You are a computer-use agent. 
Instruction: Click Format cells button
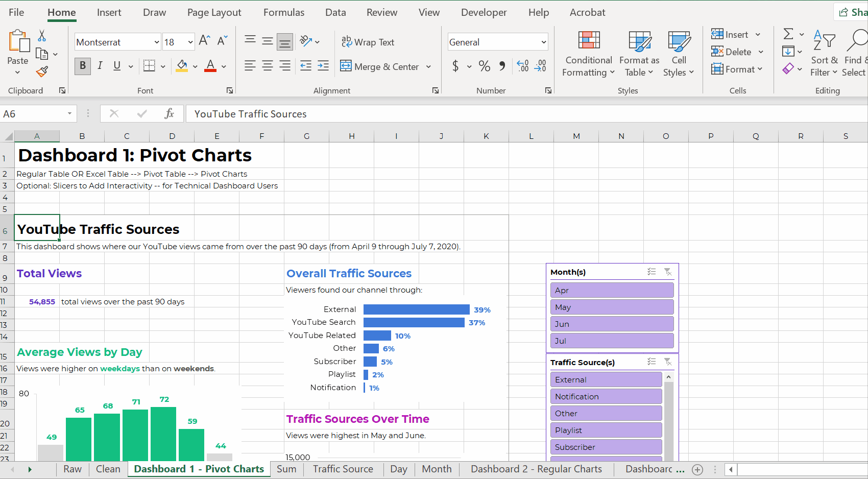733,69
